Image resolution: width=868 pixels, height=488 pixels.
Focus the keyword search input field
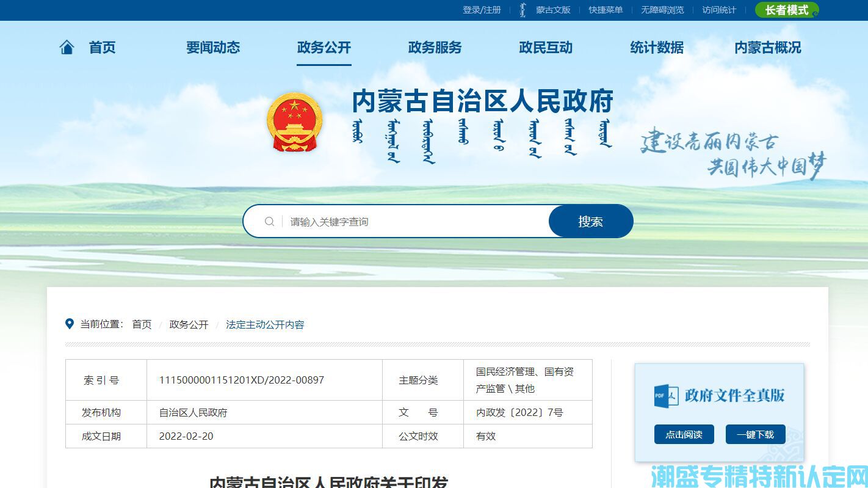coord(415,222)
